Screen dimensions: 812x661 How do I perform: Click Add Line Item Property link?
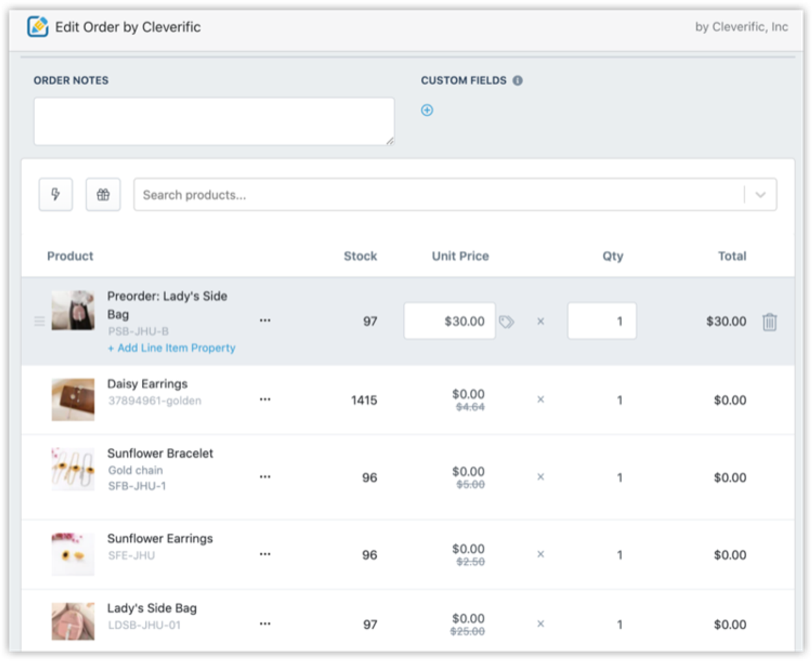[172, 348]
